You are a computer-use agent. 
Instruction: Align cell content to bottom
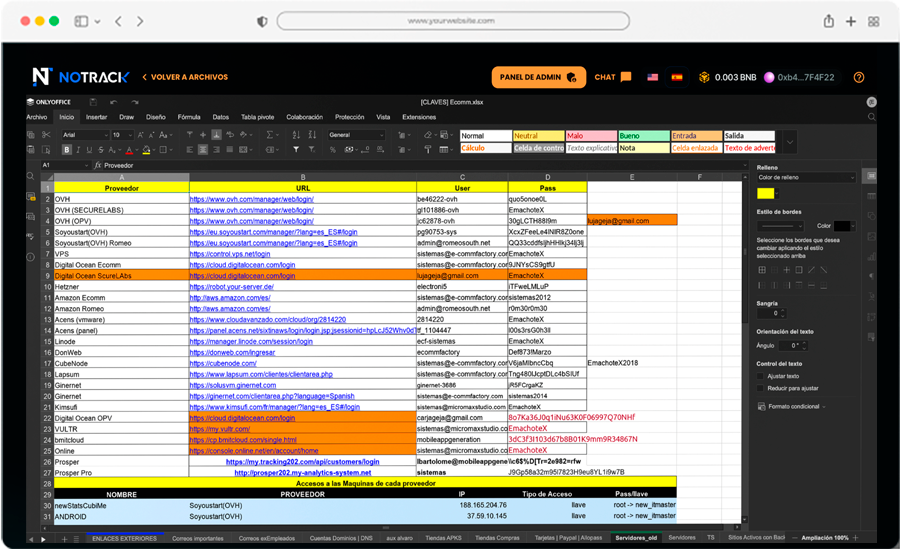(x=216, y=135)
